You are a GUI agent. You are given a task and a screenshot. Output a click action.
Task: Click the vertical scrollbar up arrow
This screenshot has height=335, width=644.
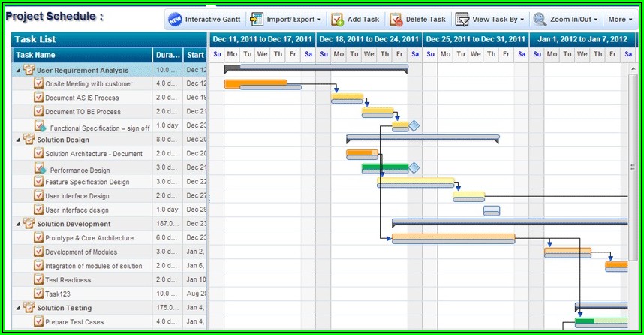[633, 68]
